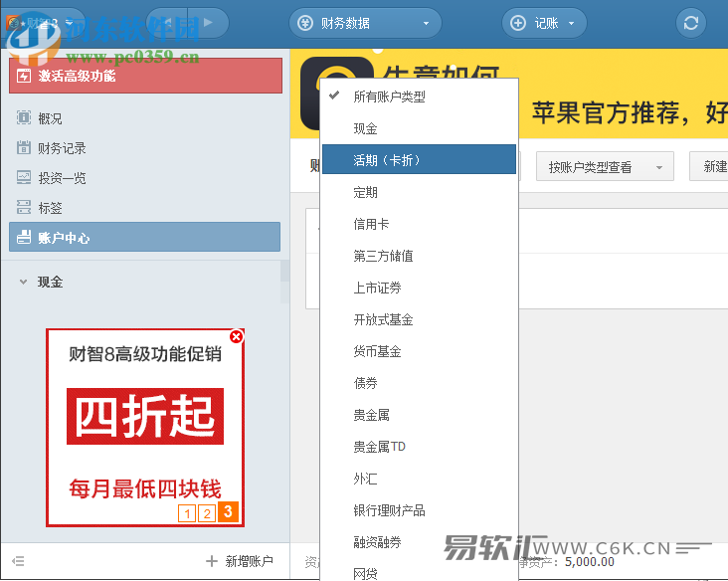
Task: Close the promotion ad with red X
Action: pyautogui.click(x=236, y=337)
